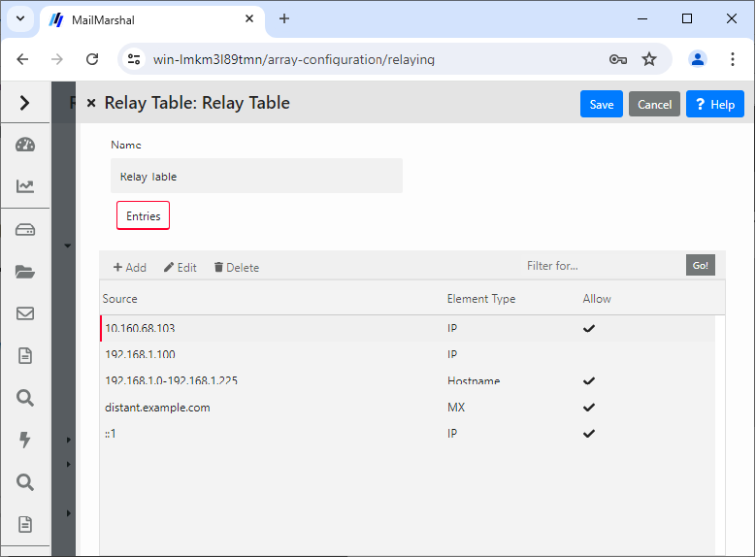Open Chrome three-dot menu
Viewport: 756px width, 557px height.
click(733, 59)
